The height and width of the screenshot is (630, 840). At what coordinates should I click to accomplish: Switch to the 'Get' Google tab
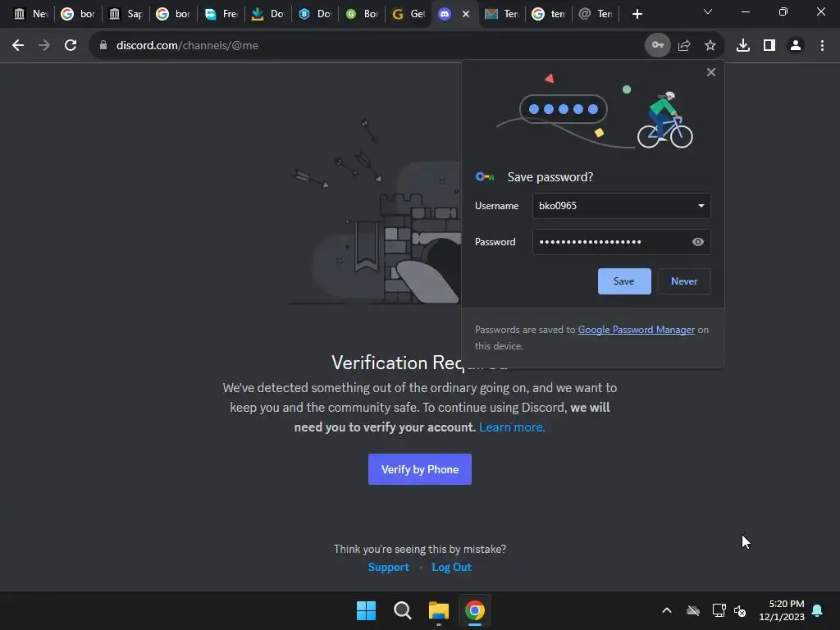(408, 14)
